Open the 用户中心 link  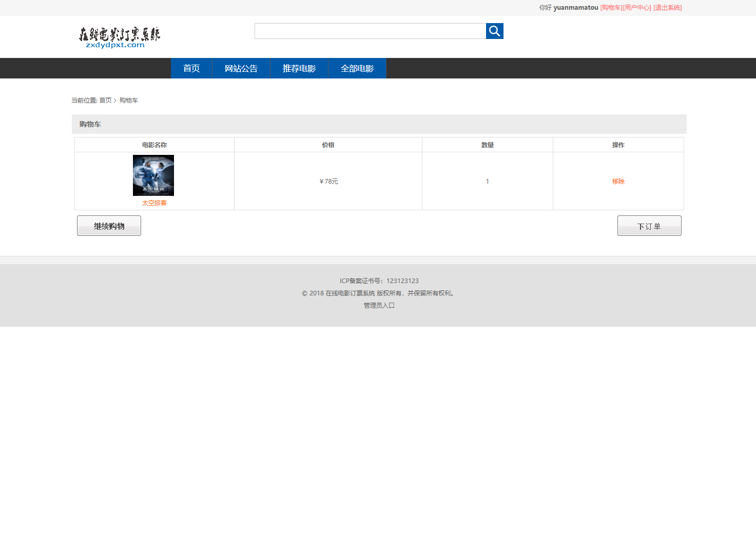[x=636, y=8]
